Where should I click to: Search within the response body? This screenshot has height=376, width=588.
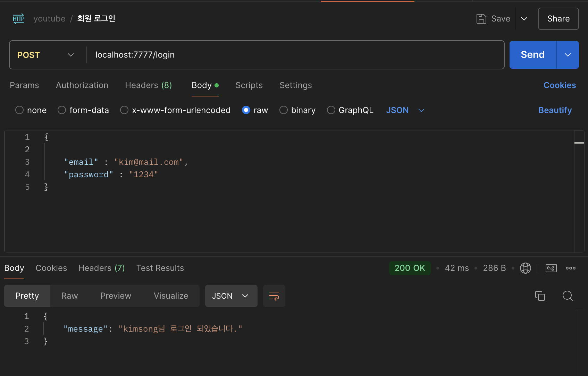[x=568, y=296]
